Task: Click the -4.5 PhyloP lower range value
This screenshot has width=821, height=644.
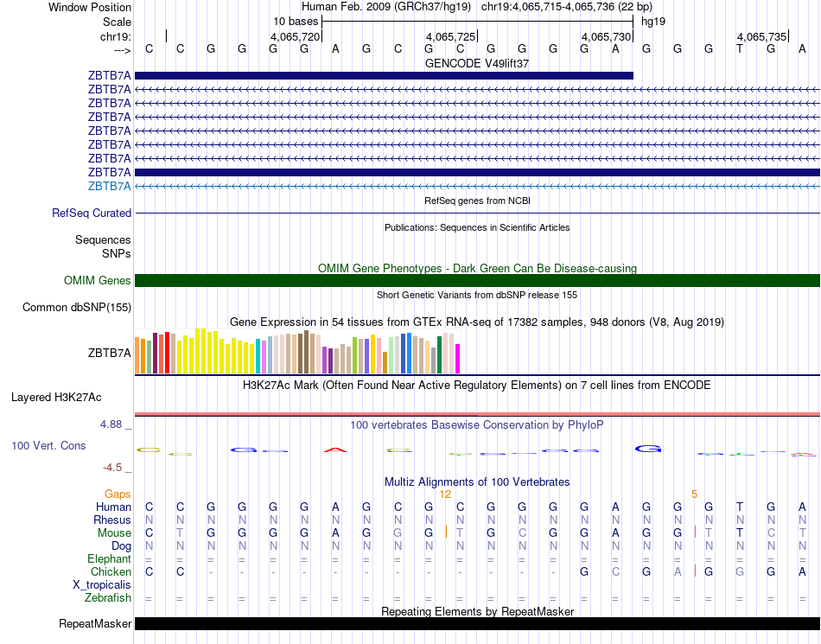Action: 112,468
